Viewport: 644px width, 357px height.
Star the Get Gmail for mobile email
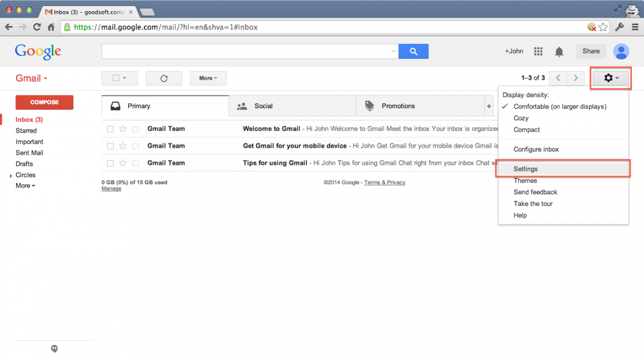pos(123,146)
